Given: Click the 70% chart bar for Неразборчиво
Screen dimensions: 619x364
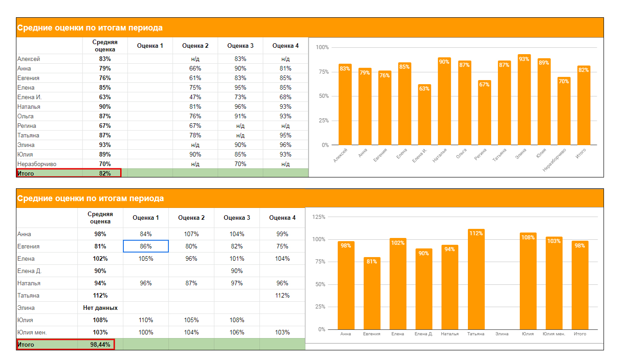Looking at the screenshot, I should pyautogui.click(x=564, y=111).
